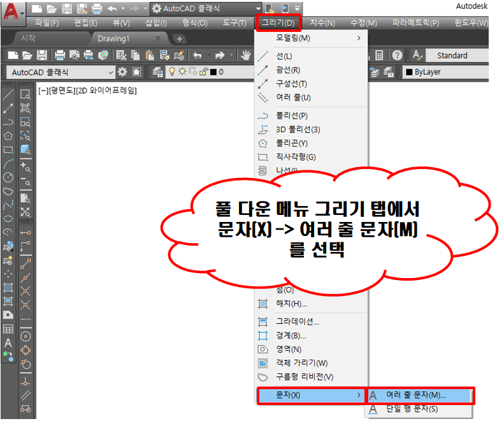Expand the 모델링(M) submenu arrow
Image resolution: width=504 pixels, height=421 pixels.
point(359,38)
